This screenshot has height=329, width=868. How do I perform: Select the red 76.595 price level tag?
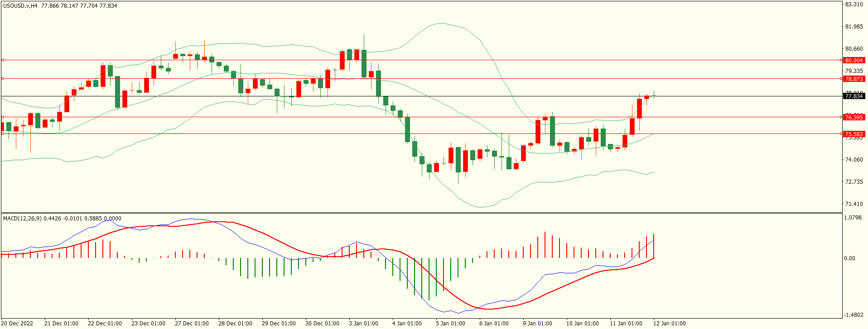pyautogui.click(x=854, y=117)
